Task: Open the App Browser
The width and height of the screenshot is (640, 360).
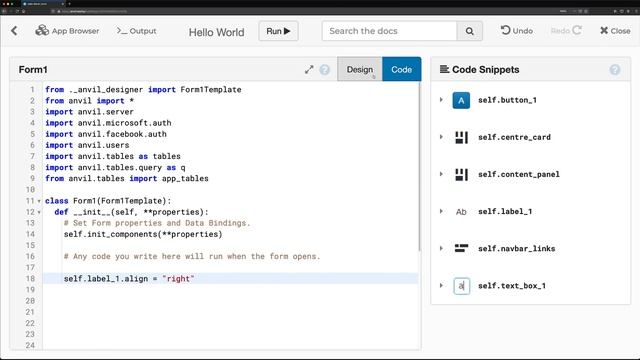Action: coord(67,31)
